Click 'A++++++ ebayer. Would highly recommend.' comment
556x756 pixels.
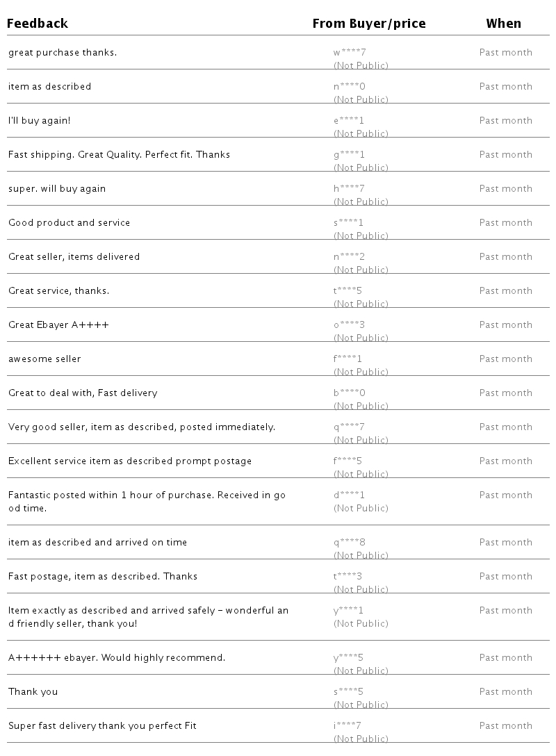(117, 657)
